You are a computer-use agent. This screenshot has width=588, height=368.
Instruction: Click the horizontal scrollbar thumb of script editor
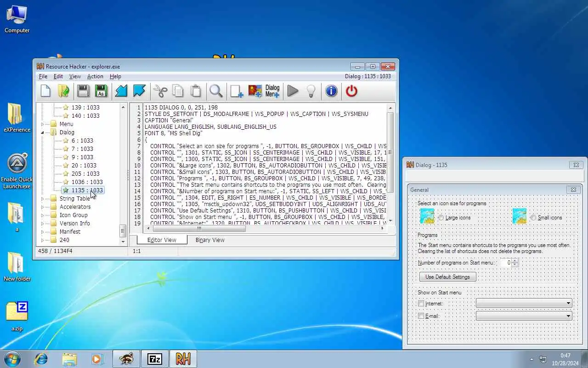tap(199, 228)
